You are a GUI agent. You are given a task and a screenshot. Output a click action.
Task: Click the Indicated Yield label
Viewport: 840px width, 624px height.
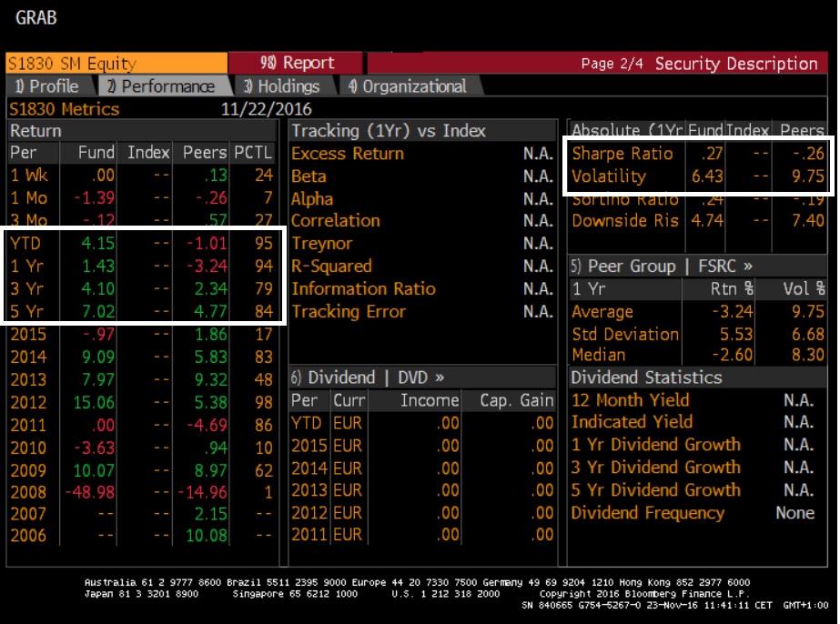pos(633,422)
